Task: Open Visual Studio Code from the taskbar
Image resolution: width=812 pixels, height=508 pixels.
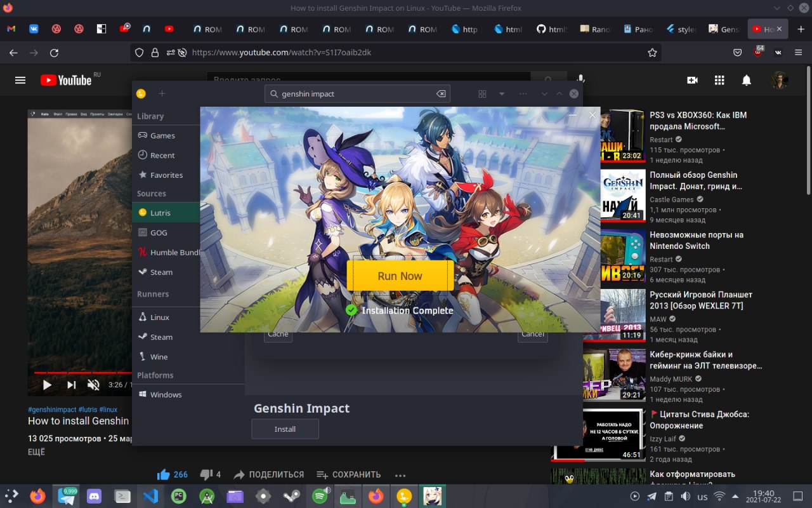Action: pyautogui.click(x=150, y=496)
